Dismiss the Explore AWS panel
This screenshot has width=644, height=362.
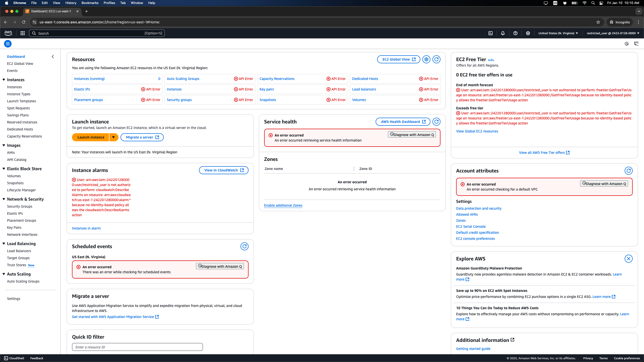coord(628,259)
